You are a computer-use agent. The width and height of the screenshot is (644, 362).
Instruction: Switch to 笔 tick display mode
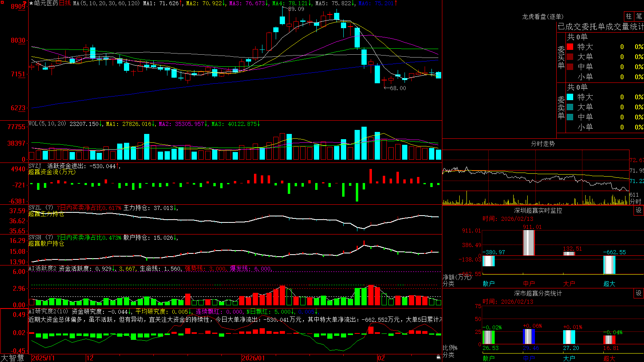tap(639, 16)
